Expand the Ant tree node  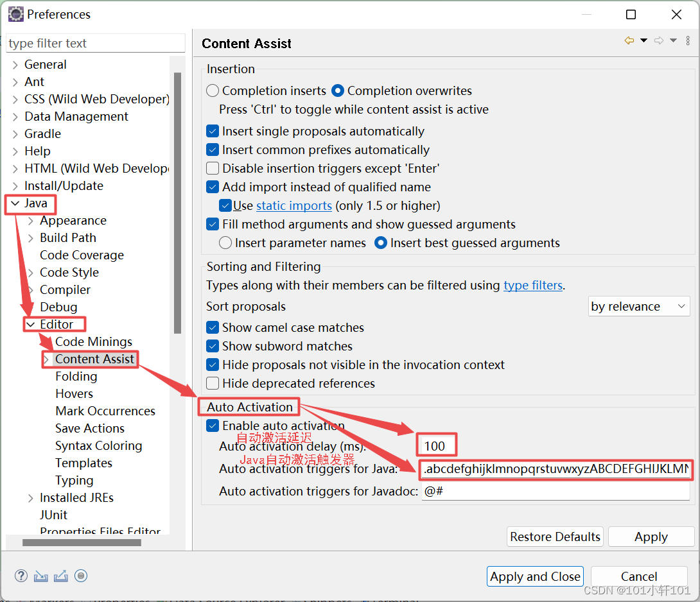pos(15,82)
